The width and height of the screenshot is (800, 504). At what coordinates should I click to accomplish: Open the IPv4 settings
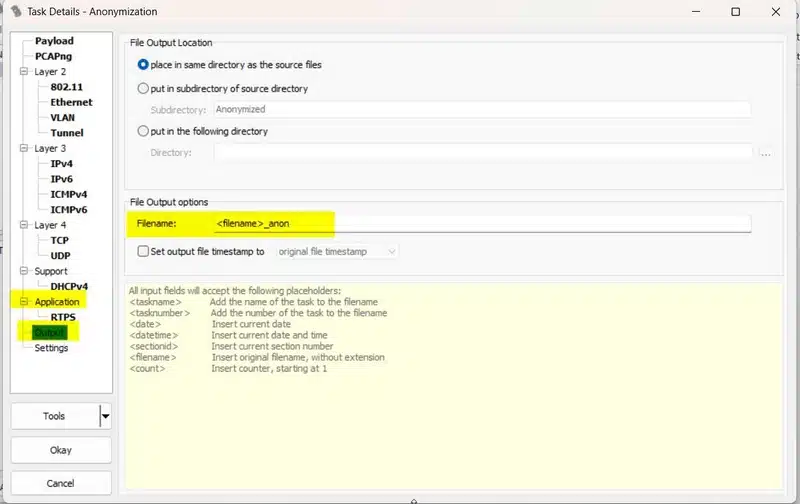point(62,163)
